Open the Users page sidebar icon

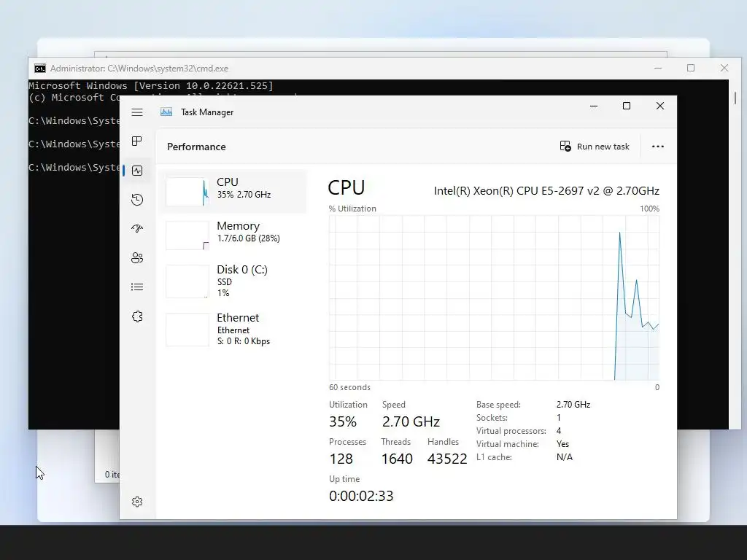click(x=137, y=258)
